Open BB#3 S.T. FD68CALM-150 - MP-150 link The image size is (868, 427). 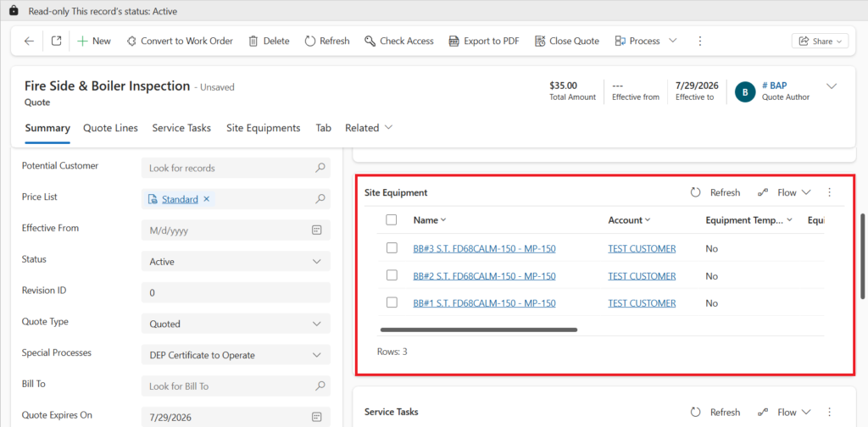pyautogui.click(x=484, y=249)
